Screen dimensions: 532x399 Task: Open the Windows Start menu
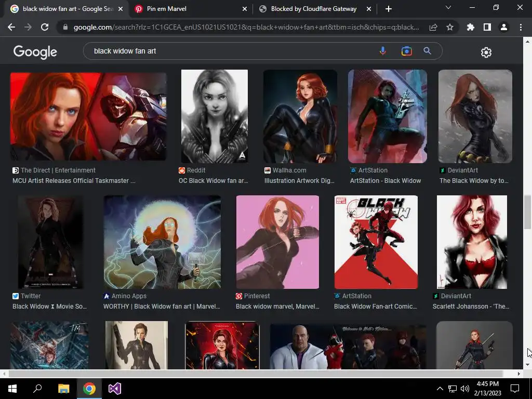[12, 389]
